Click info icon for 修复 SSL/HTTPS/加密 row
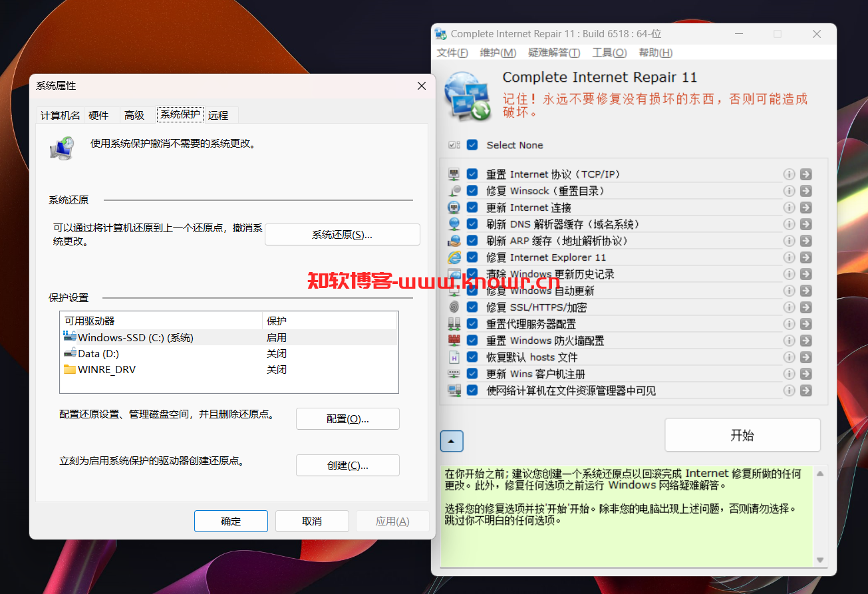The width and height of the screenshot is (868, 594). tap(790, 307)
